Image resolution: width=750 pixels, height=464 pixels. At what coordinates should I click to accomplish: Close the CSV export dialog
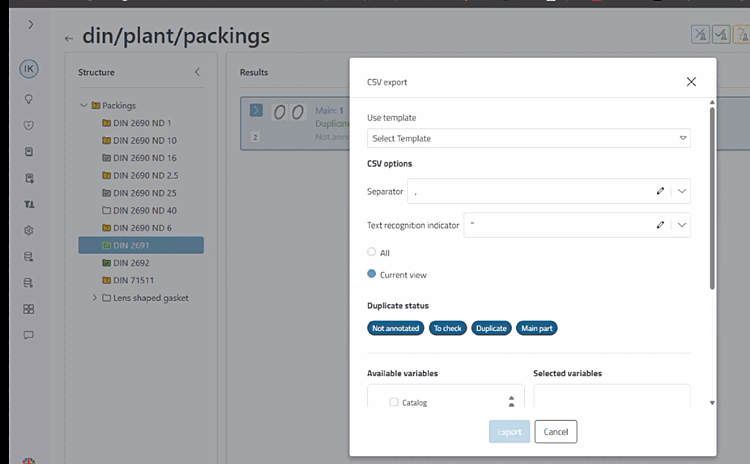[691, 82]
